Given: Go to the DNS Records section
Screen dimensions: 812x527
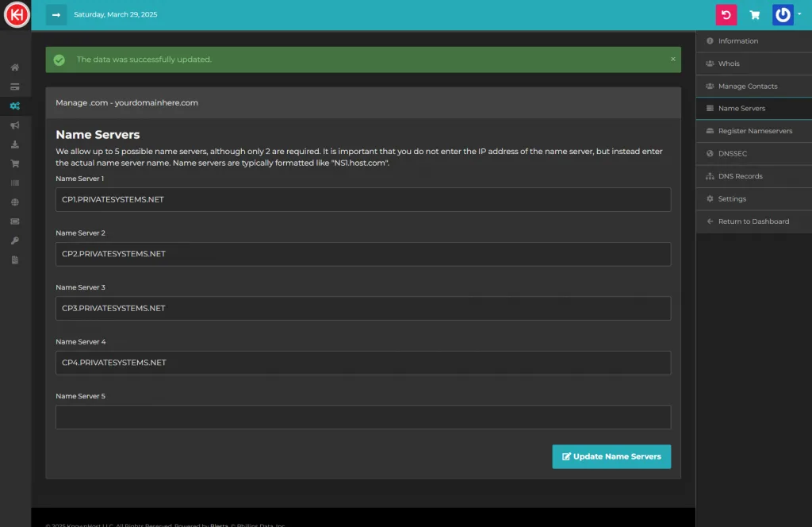Looking at the screenshot, I should pyautogui.click(x=740, y=176).
